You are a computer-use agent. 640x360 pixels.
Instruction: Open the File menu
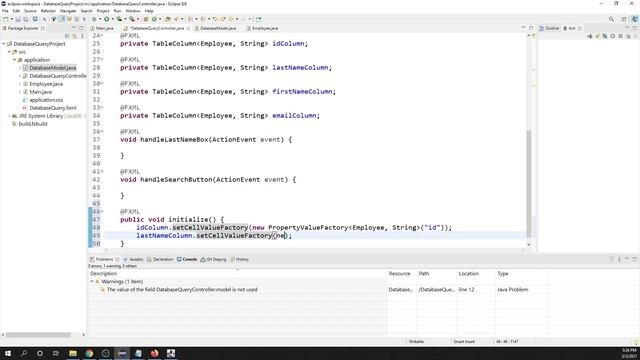point(5,11)
